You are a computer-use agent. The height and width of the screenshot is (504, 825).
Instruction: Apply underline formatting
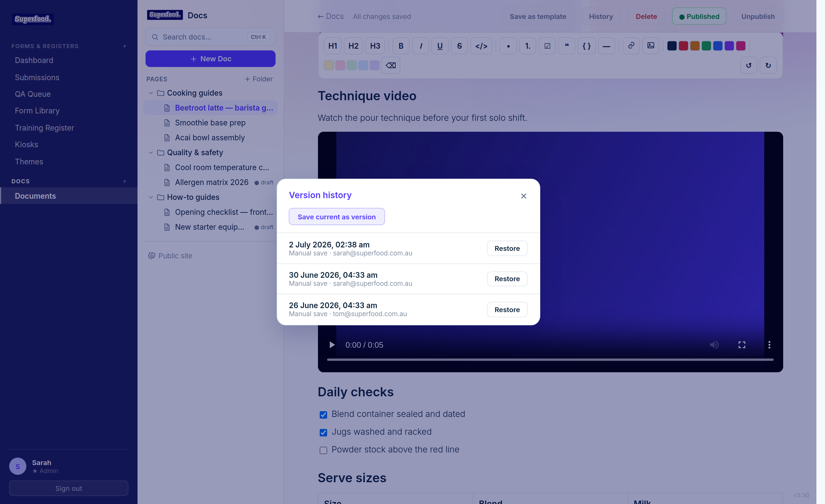(x=440, y=46)
